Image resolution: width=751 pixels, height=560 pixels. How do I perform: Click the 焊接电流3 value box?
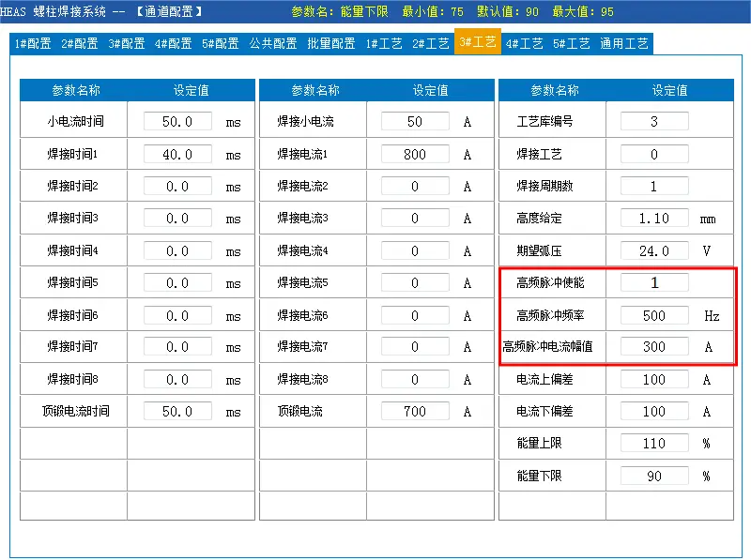coord(415,219)
